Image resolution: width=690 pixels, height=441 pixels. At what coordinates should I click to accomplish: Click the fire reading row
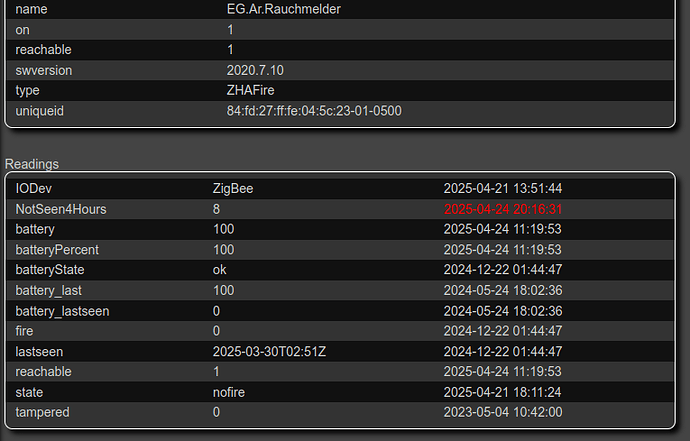coord(340,331)
